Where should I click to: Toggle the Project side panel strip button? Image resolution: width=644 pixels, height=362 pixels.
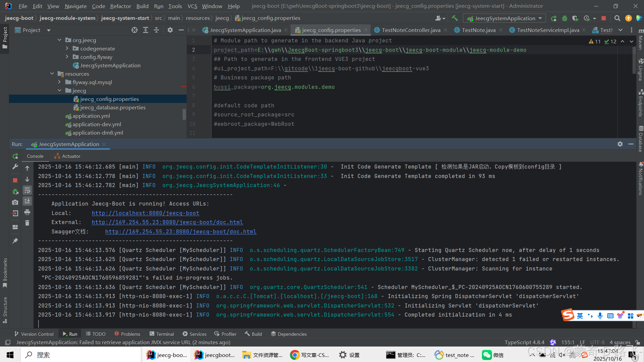click(x=5, y=38)
